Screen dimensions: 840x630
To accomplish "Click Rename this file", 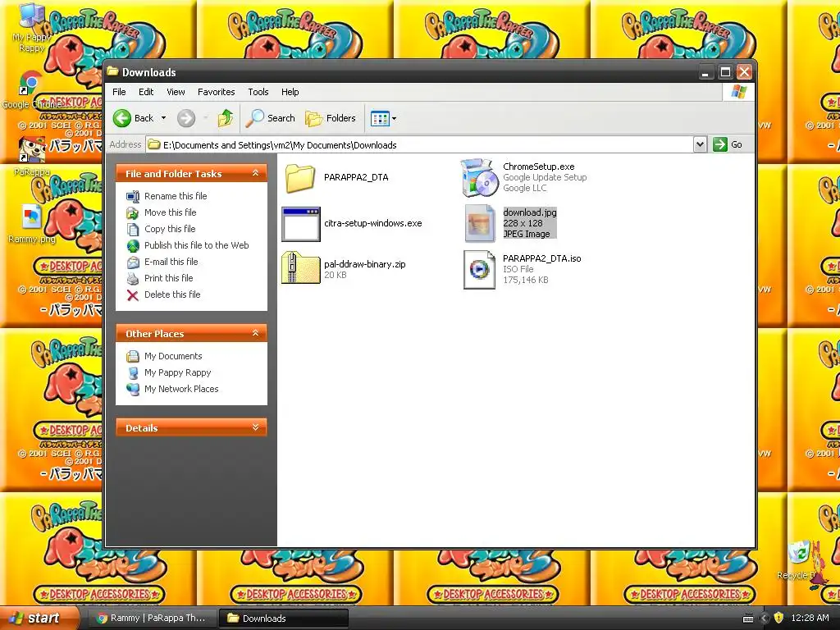I will tap(176, 196).
